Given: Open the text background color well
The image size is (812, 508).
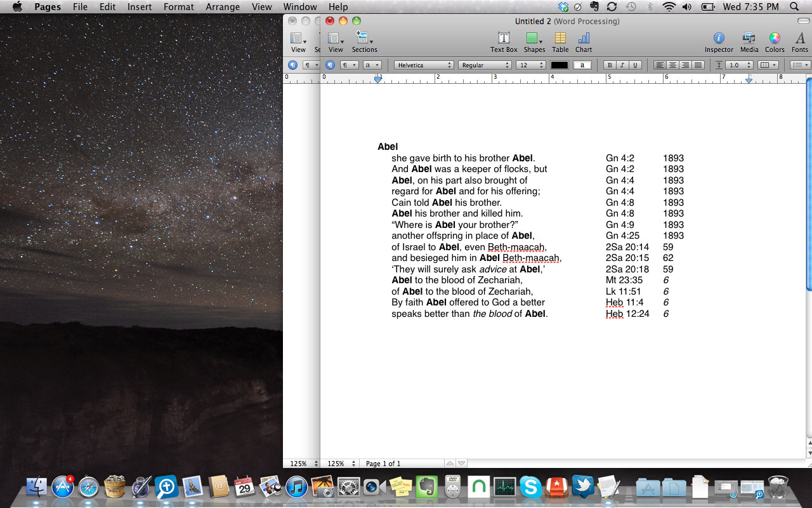Looking at the screenshot, I should point(582,65).
